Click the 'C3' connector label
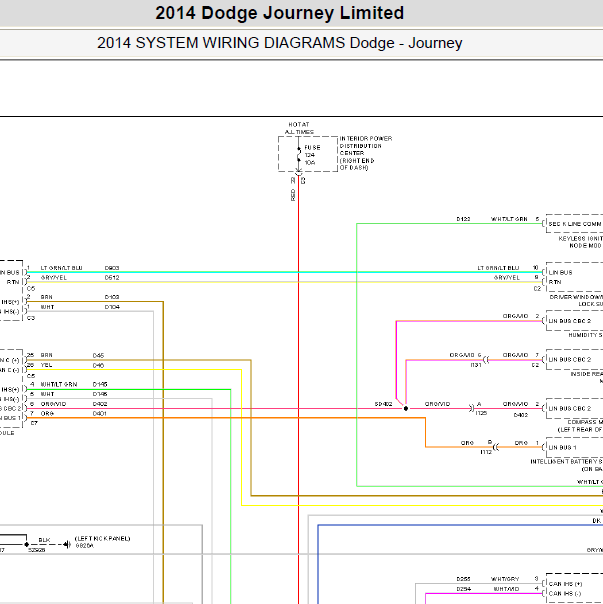The width and height of the screenshot is (603, 604). (31, 318)
